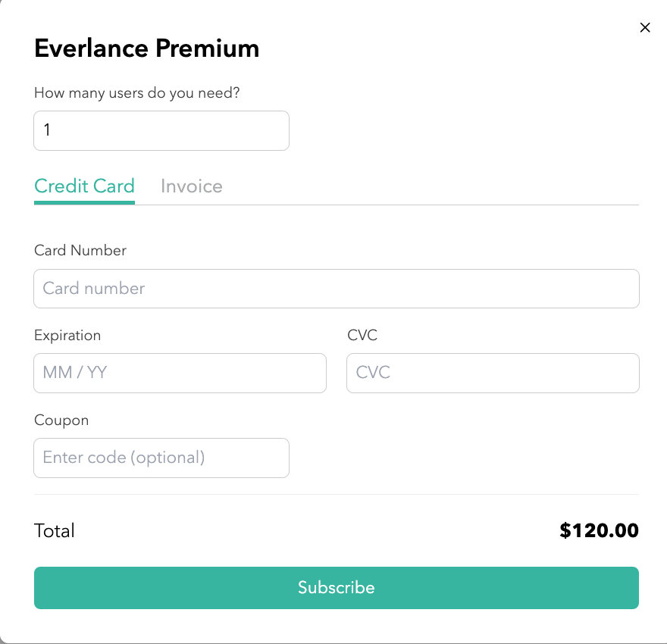
Task: Click the CVC label above the field
Action: point(362,335)
